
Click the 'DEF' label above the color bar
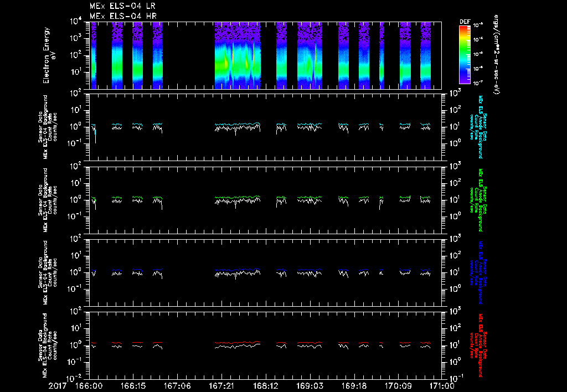tap(465, 22)
